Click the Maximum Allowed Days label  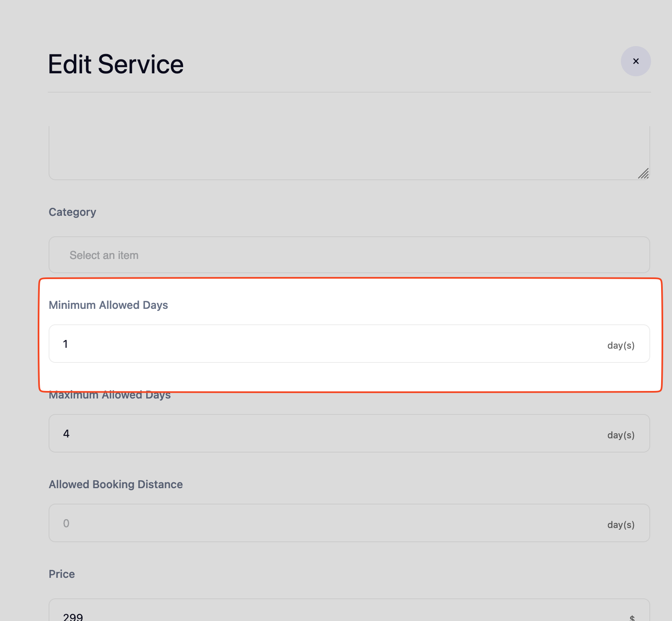pyautogui.click(x=110, y=396)
